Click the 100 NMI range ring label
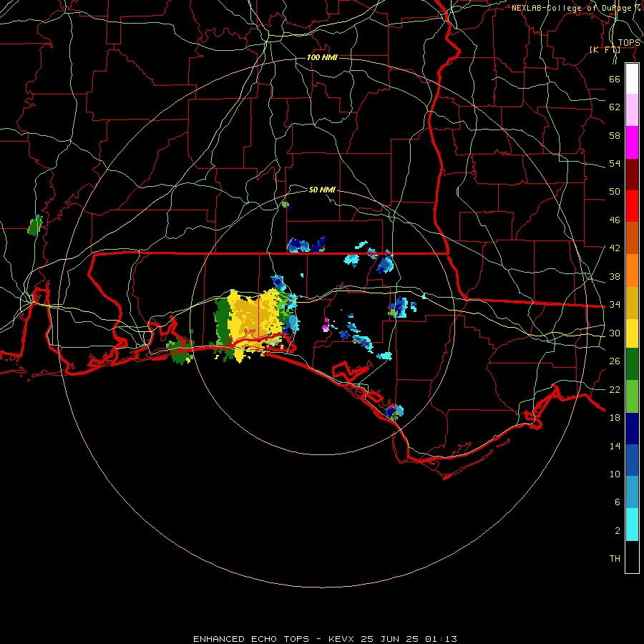This screenshot has width=644, height=644. [322, 57]
